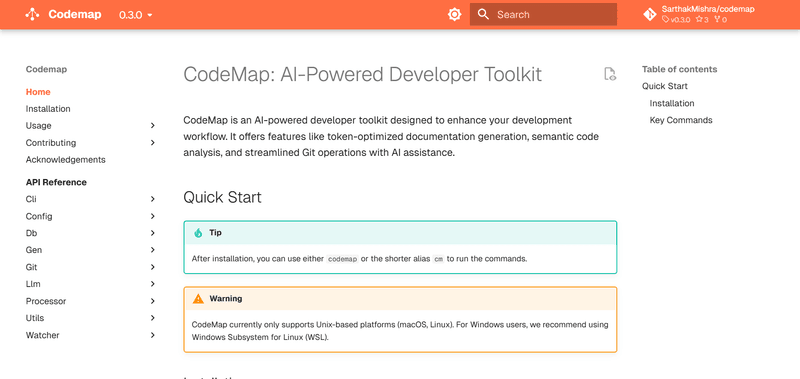
Task: Expand the Llm section chevron
Action: click(x=153, y=284)
